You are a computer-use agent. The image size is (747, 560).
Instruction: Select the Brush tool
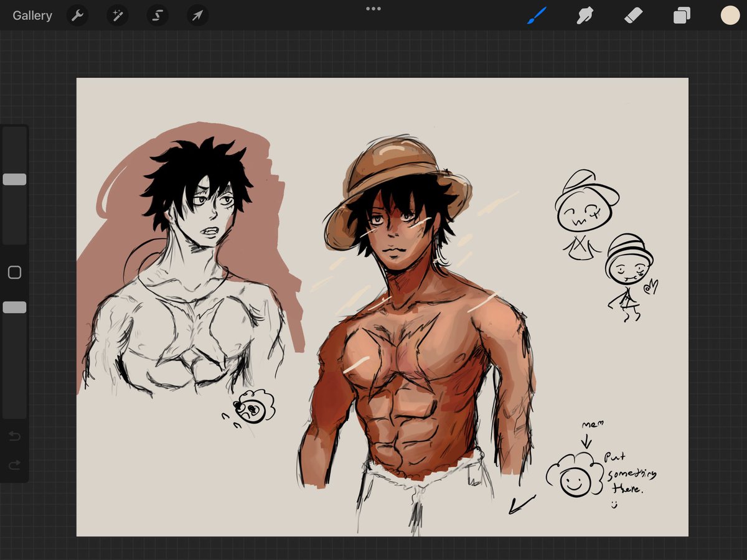[x=536, y=16]
